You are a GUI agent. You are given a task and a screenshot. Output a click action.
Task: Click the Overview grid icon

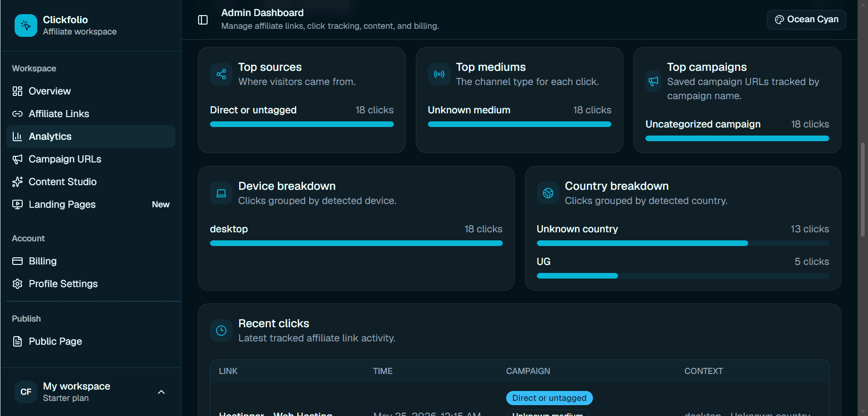click(x=17, y=91)
